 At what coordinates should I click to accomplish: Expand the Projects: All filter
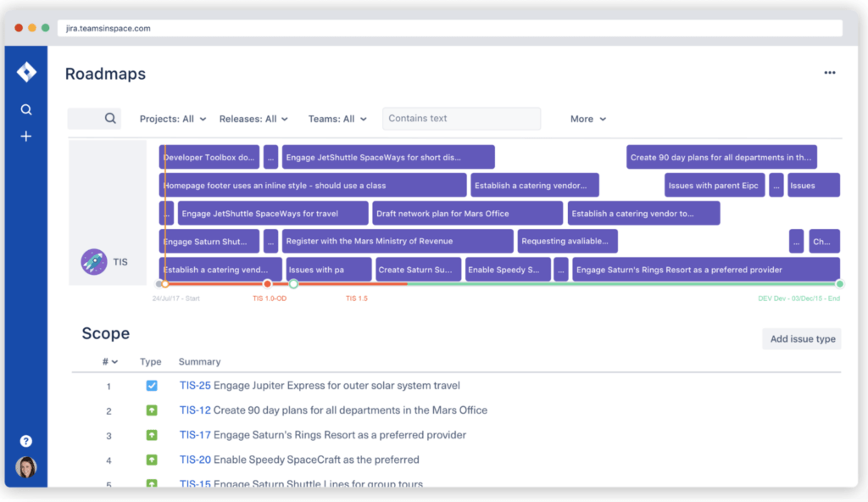coord(173,119)
